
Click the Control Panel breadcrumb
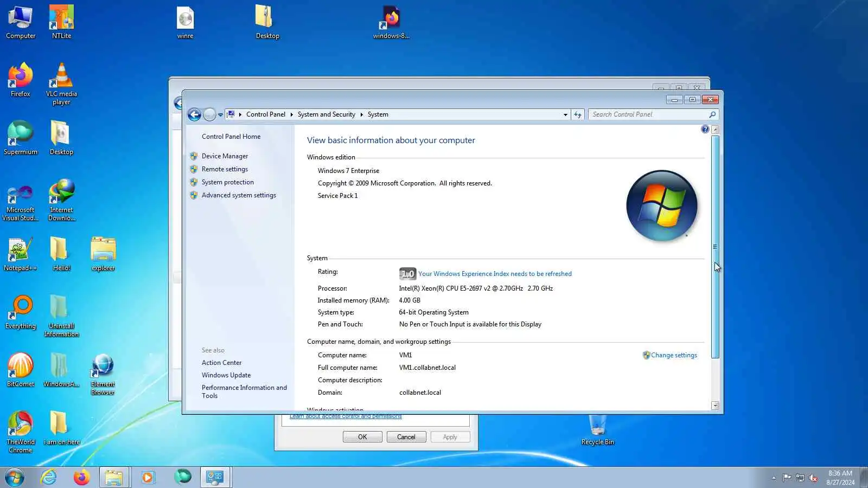tap(265, 114)
